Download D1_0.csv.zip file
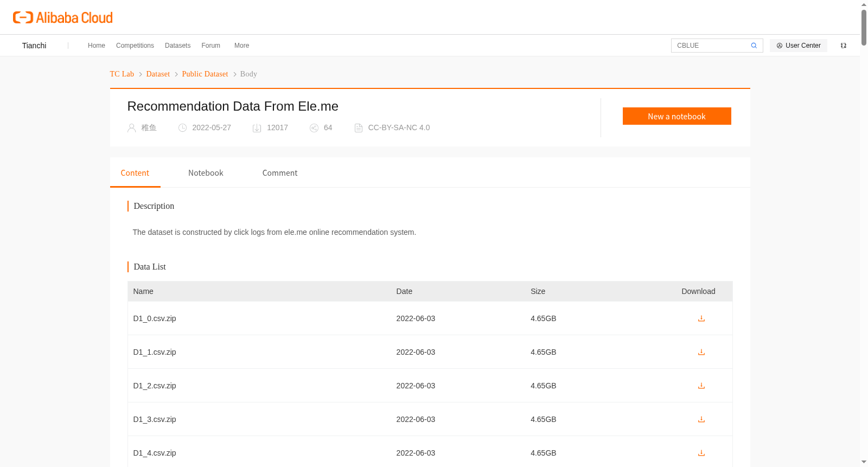 701,318
